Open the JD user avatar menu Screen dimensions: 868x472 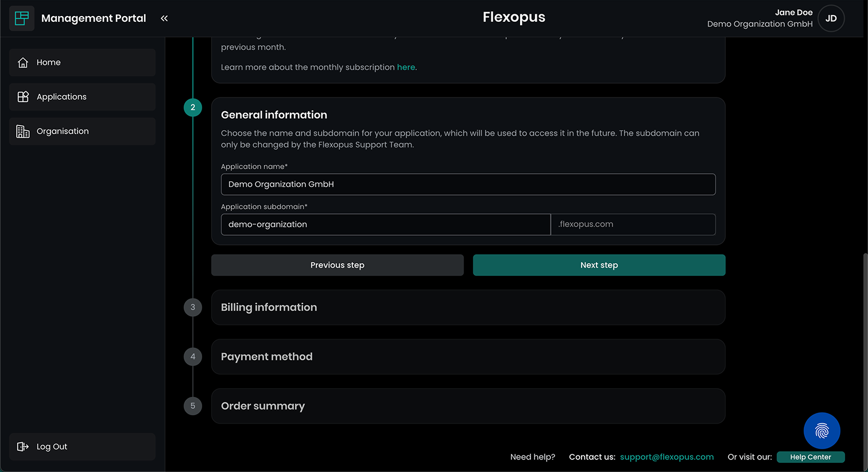point(831,18)
